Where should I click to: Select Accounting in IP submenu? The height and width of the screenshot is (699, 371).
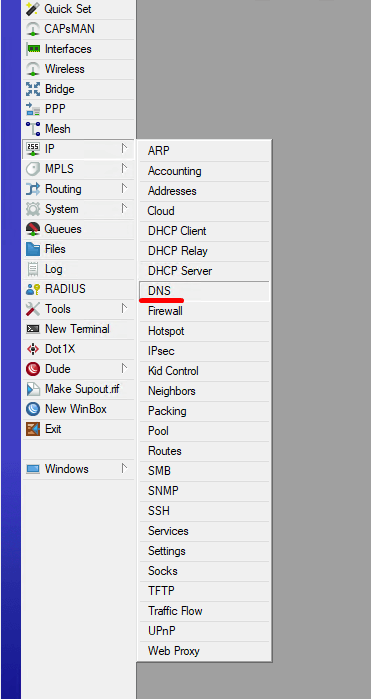click(205, 171)
